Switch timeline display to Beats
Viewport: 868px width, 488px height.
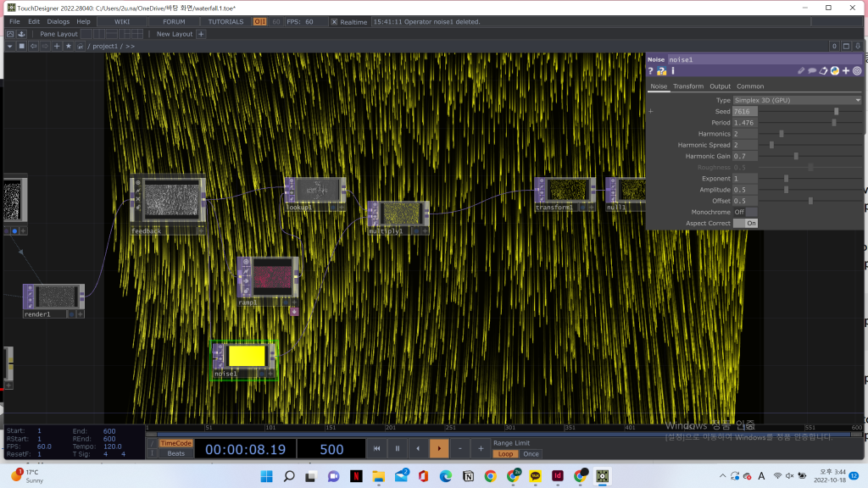[x=175, y=454]
